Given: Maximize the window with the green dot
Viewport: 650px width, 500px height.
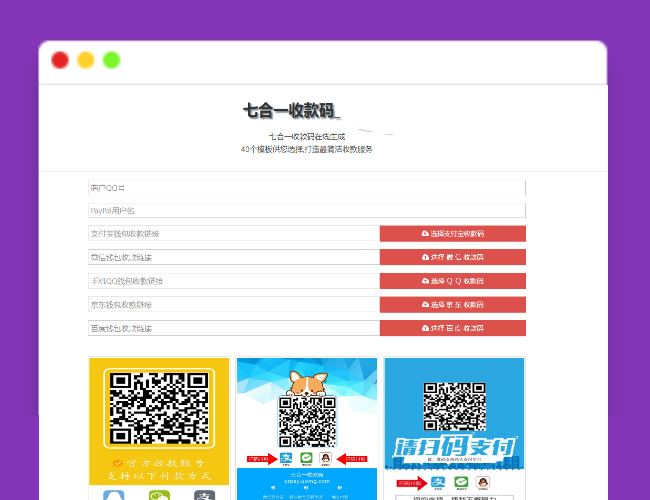Looking at the screenshot, I should point(112,60).
